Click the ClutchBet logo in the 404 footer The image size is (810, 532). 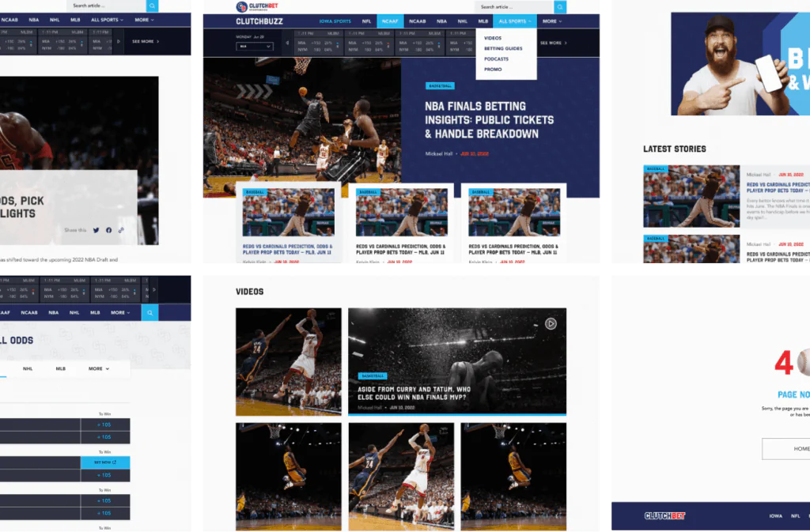664,515
